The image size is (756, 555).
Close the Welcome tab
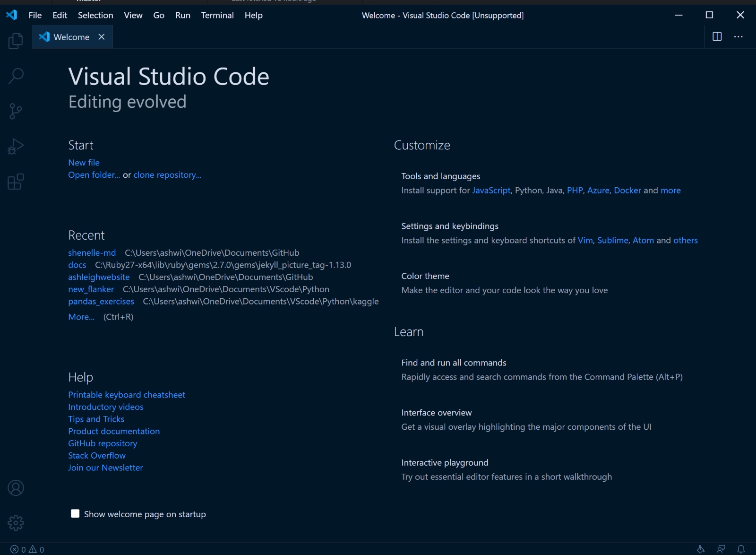[102, 37]
